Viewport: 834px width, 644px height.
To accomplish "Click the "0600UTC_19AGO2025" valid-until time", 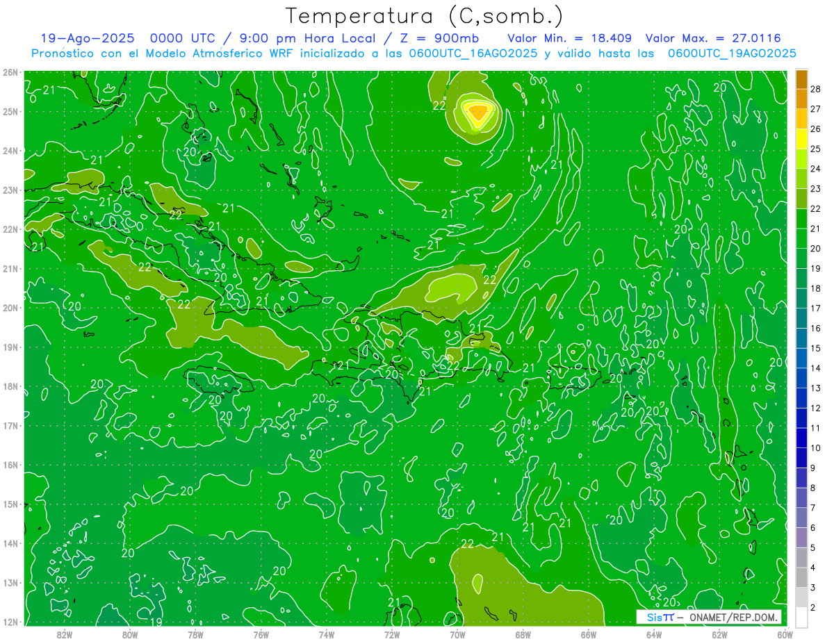I will coord(732,53).
